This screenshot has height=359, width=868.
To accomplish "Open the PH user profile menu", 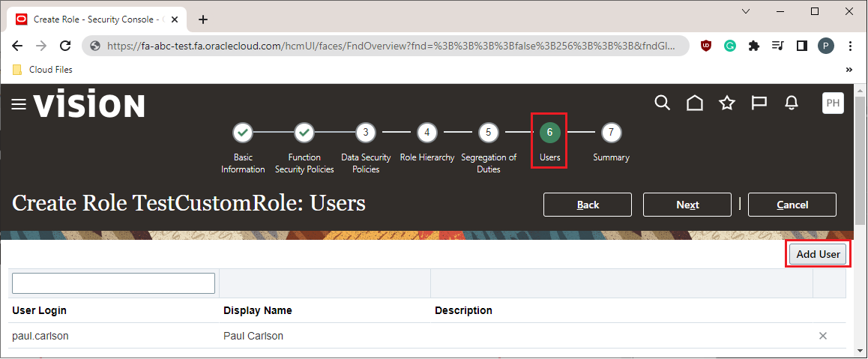I will 833,103.
